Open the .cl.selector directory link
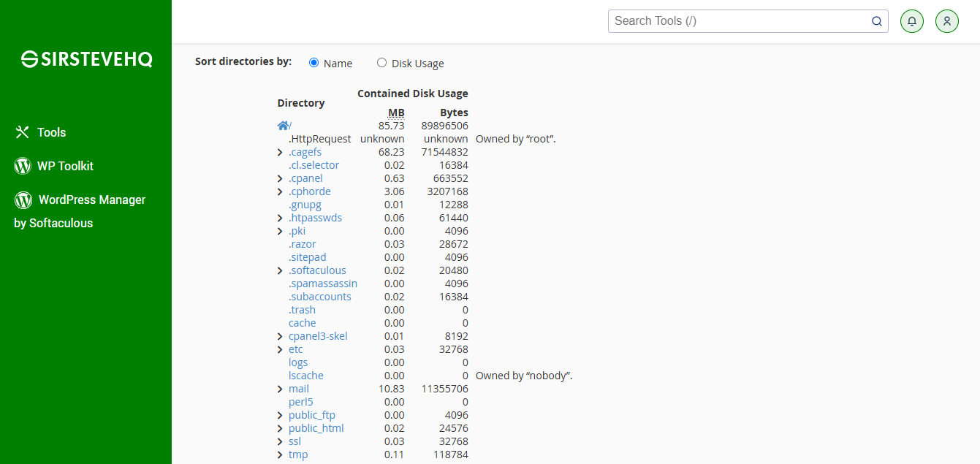980x464 pixels. click(314, 165)
